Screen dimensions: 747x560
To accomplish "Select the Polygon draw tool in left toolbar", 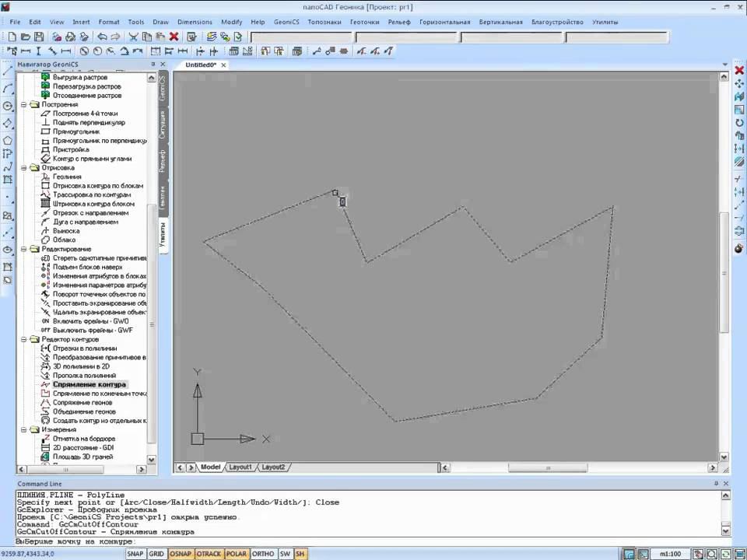I will point(7,141).
